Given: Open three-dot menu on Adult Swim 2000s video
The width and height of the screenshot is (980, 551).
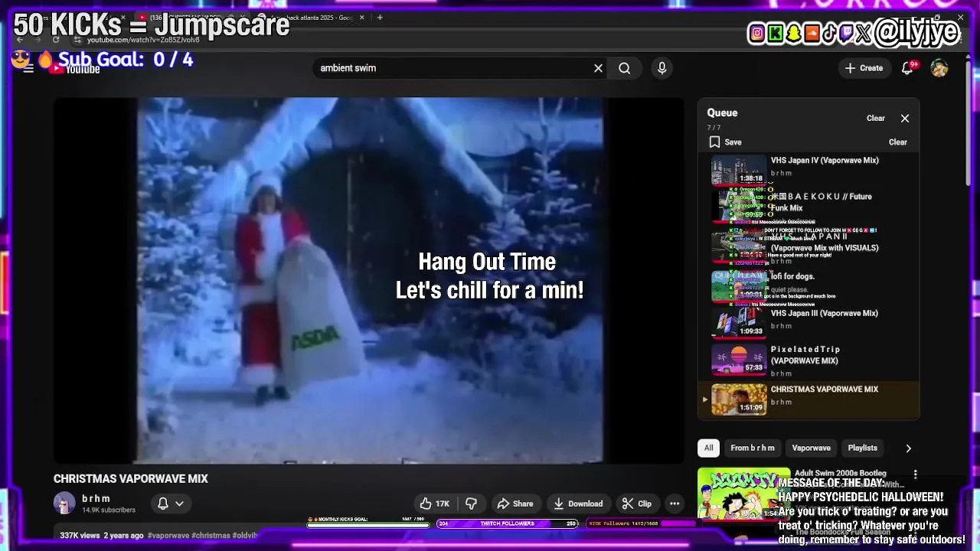Looking at the screenshot, I should [x=915, y=474].
